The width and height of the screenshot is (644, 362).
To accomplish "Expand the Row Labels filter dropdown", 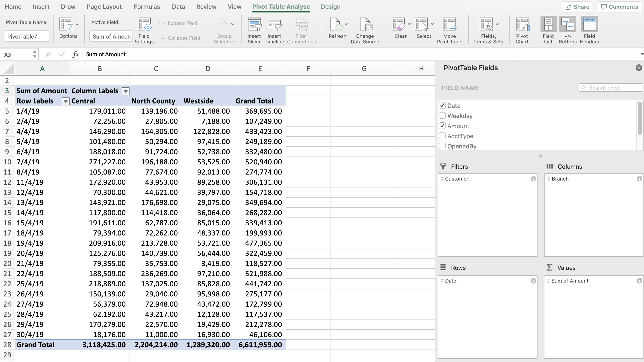I will click(65, 101).
